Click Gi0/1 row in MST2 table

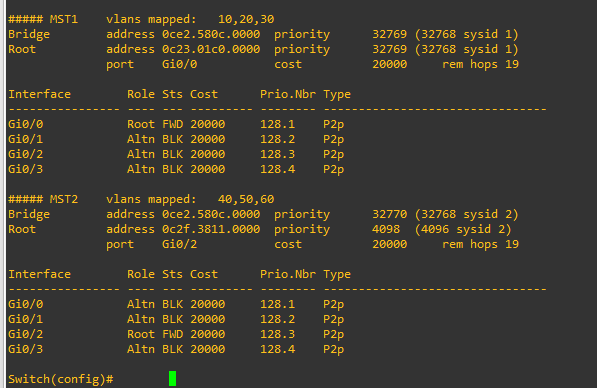tap(176, 319)
